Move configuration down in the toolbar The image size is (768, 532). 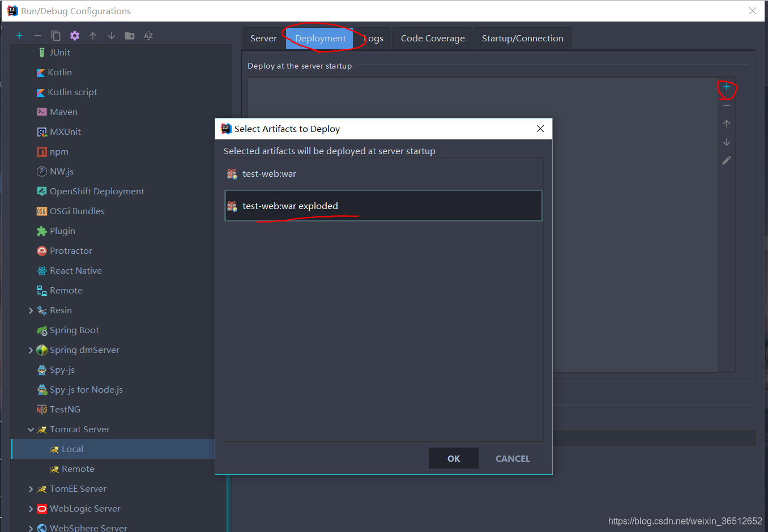pyautogui.click(x=112, y=36)
